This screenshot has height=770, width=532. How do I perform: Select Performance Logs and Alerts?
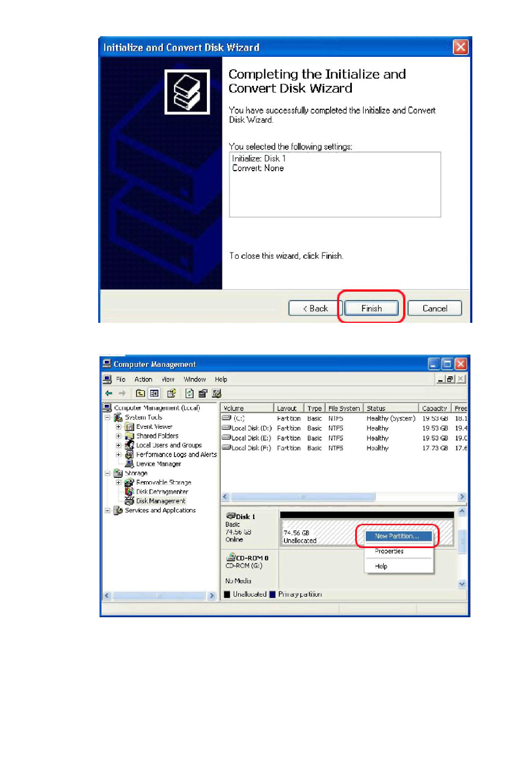tap(176, 454)
